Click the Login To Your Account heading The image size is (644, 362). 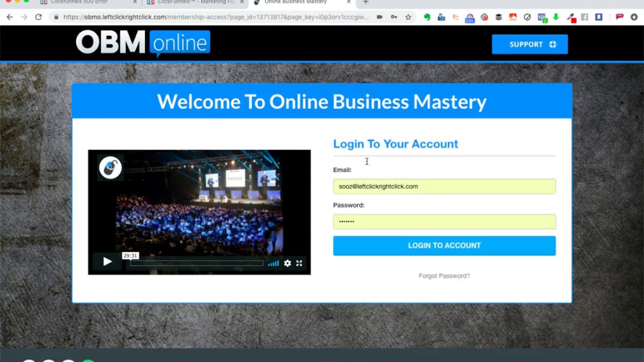pos(395,144)
